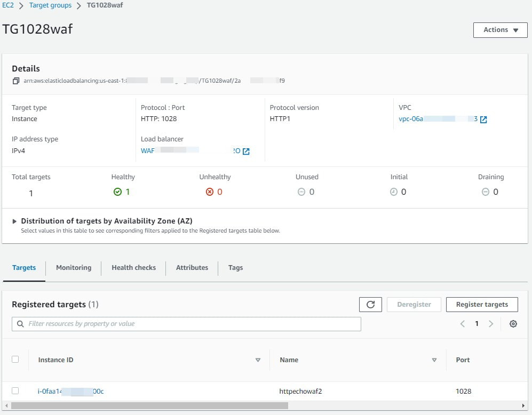Copy the target group ARN icon

[x=15, y=81]
